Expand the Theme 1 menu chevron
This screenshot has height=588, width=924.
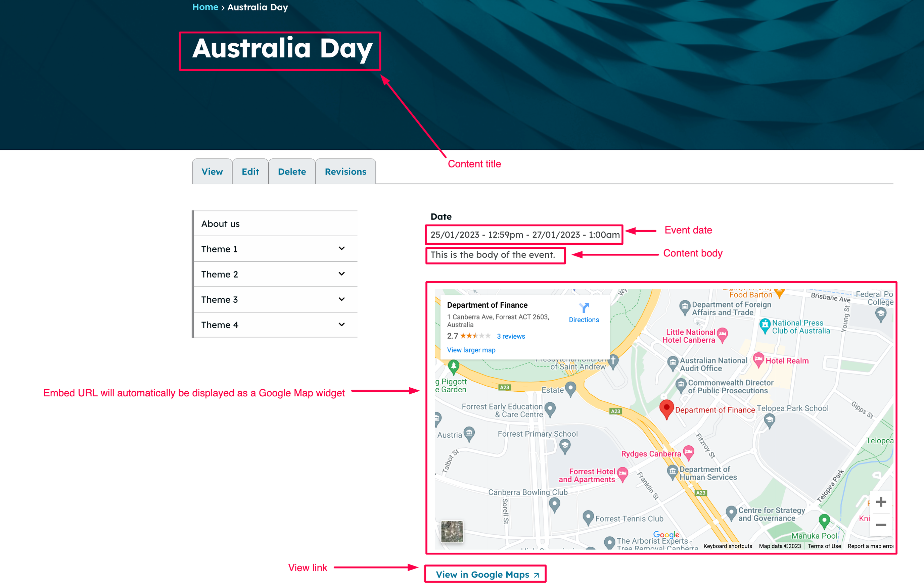coord(341,249)
